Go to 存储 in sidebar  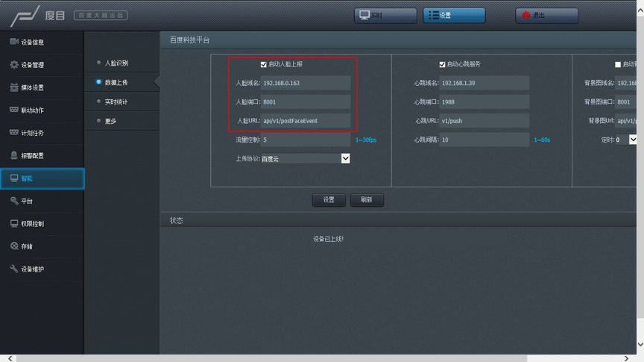click(x=42, y=246)
